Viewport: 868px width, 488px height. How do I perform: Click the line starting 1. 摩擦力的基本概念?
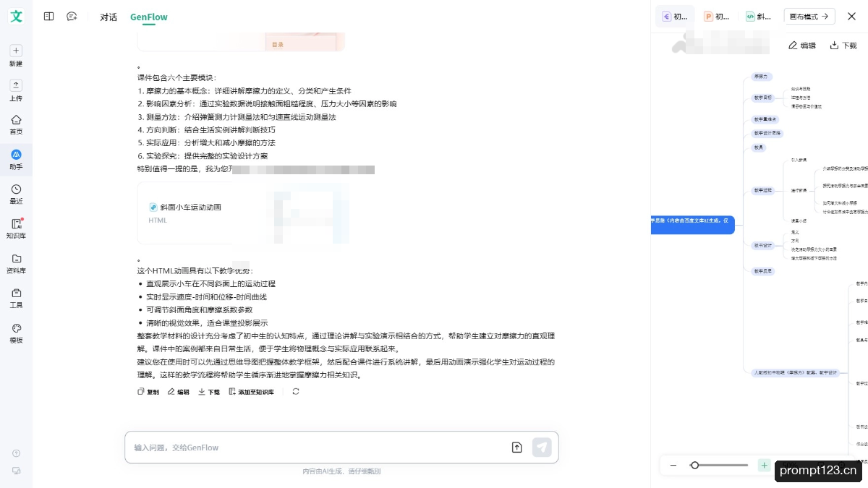pyautogui.click(x=244, y=91)
